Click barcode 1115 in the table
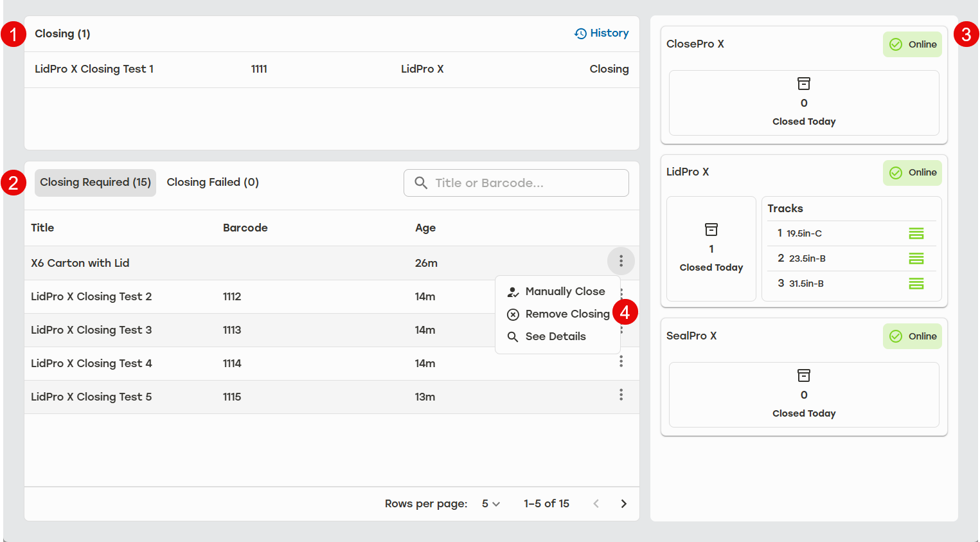 pyautogui.click(x=232, y=397)
